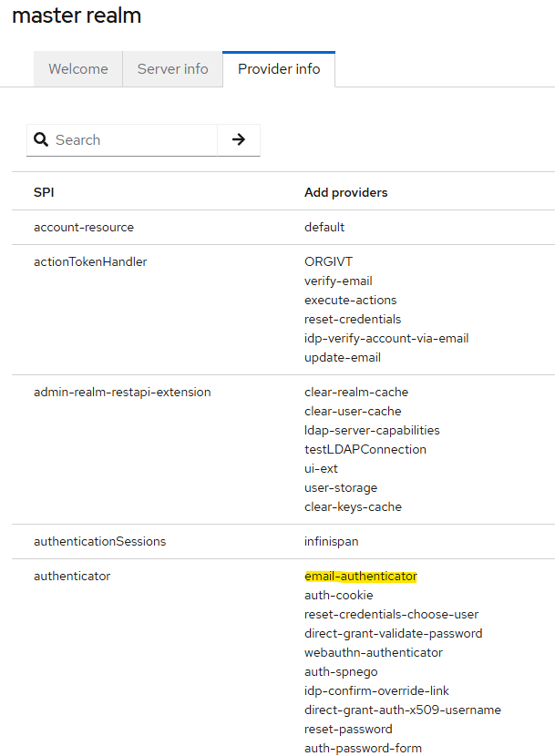Select the Provider info tab

(x=279, y=69)
